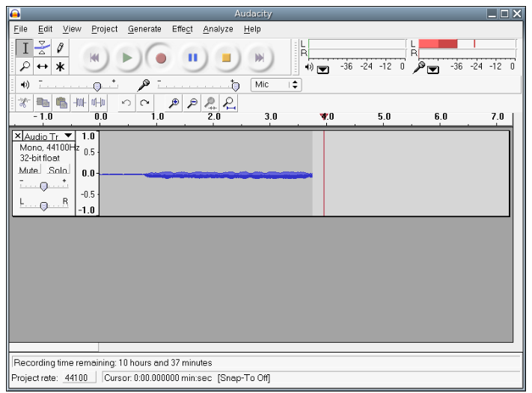Select the Envelope tool
532x393 pixels.
click(x=43, y=48)
